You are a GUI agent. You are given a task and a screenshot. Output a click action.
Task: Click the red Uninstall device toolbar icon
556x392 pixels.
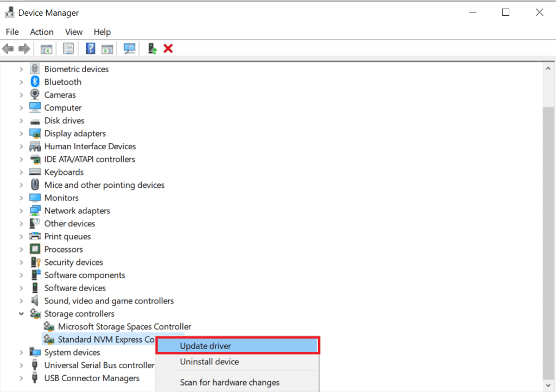point(168,48)
